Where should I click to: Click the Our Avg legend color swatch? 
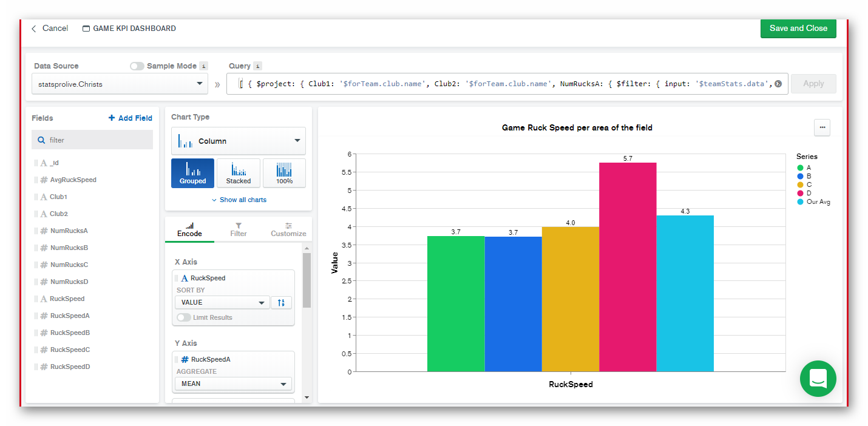click(801, 201)
